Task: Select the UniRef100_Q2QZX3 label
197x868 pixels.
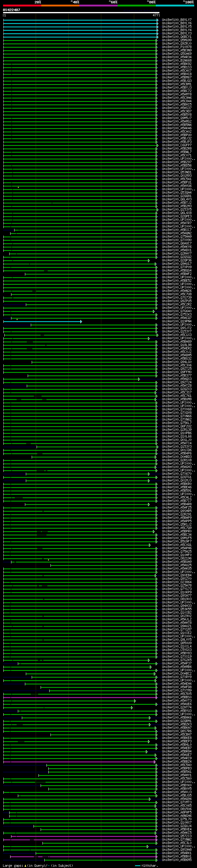Action: click(x=176, y=389)
